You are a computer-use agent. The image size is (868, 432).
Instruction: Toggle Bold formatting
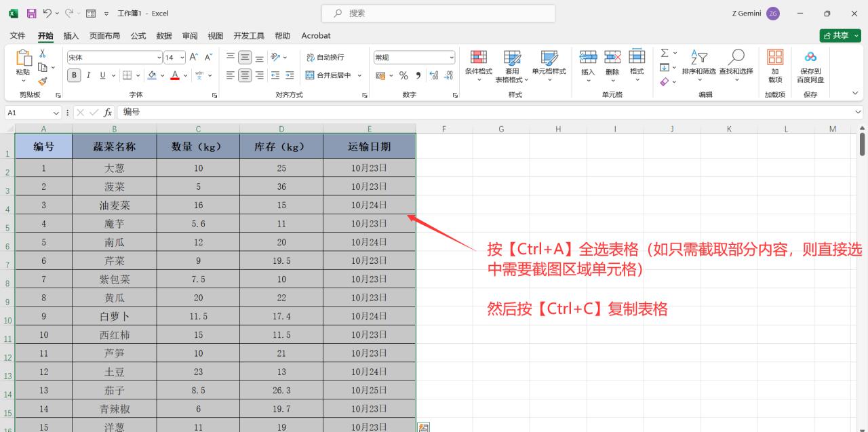click(x=75, y=75)
